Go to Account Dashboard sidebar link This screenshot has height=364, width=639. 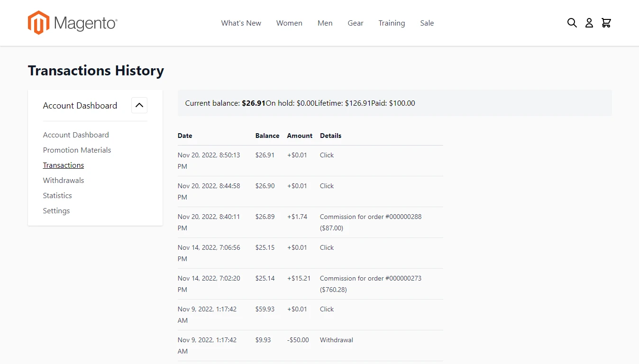click(x=76, y=135)
